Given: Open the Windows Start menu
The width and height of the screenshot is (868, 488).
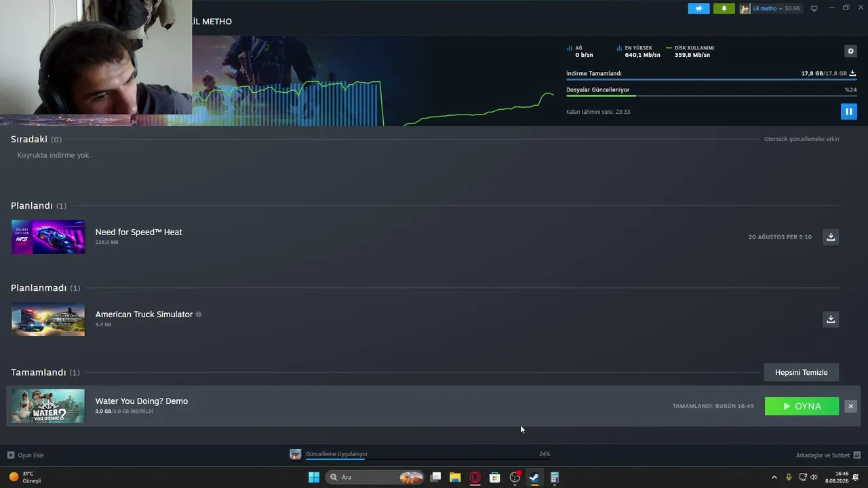Looking at the screenshot, I should [x=314, y=477].
